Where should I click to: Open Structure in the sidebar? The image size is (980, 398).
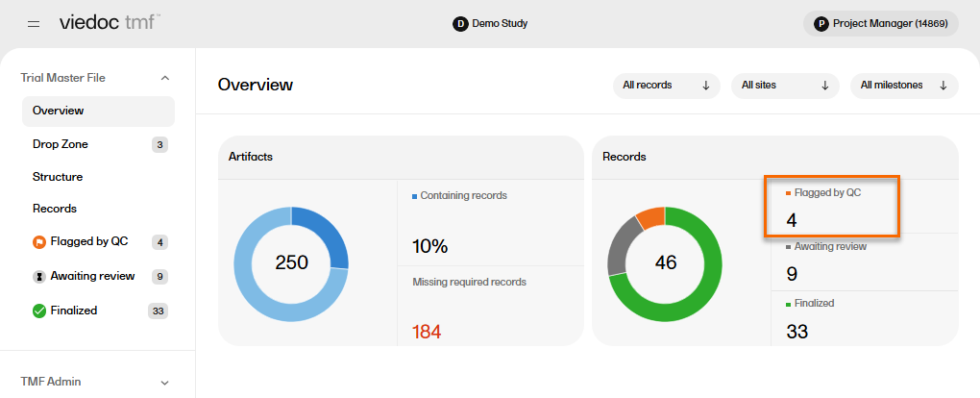(x=58, y=177)
